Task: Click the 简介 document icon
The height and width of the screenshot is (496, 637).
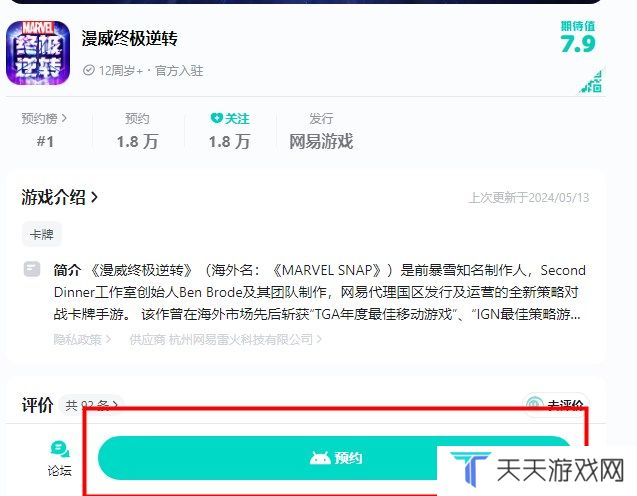Action: [x=32, y=269]
